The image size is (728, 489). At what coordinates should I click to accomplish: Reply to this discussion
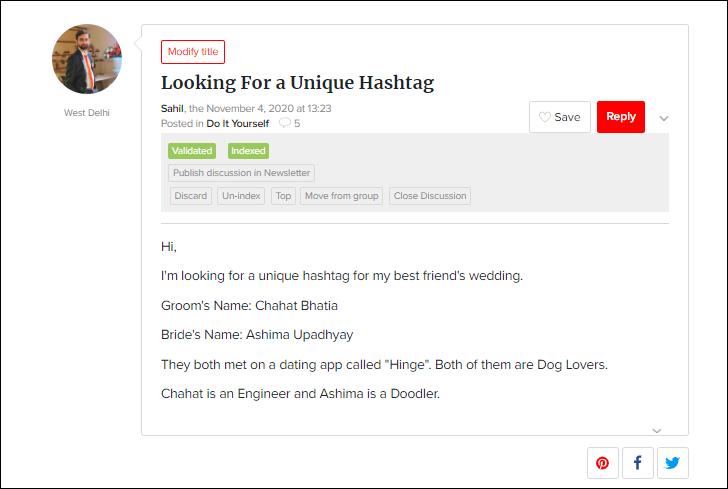(x=621, y=117)
